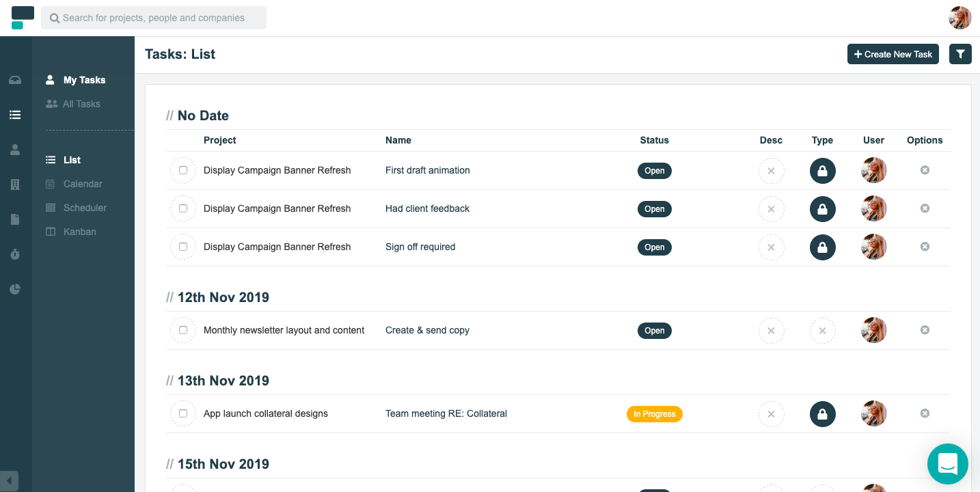The width and height of the screenshot is (980, 492).
Task: Click the Desc icon for Create & send copy
Action: tap(772, 331)
